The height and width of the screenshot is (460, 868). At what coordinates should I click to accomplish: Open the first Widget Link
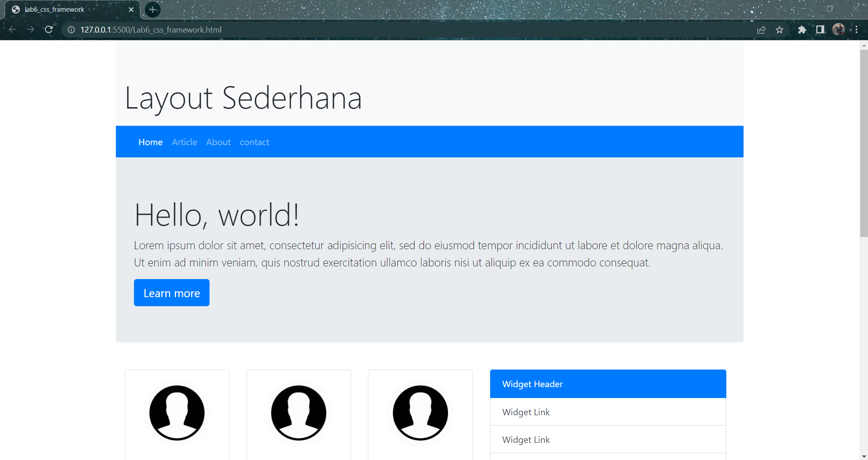pyautogui.click(x=525, y=412)
